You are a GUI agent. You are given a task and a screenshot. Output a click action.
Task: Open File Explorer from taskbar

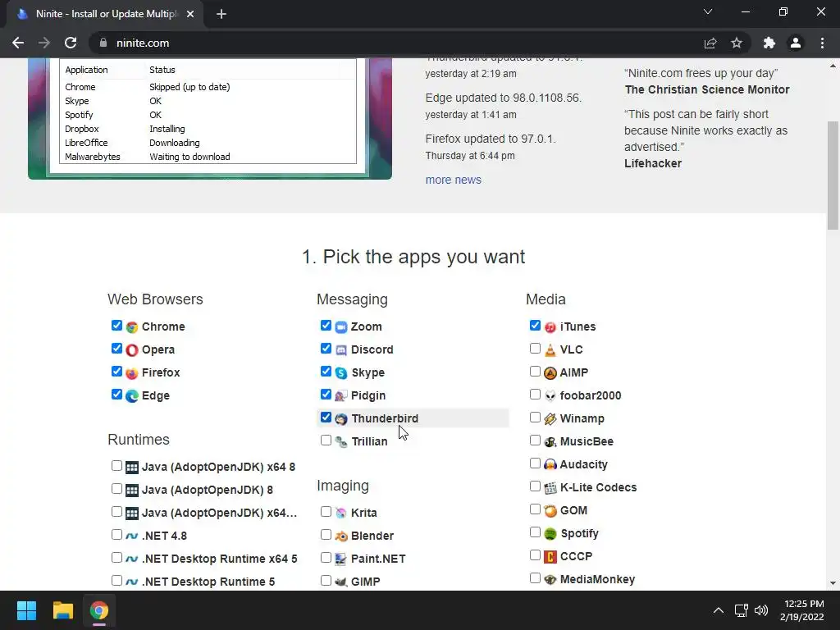coord(62,610)
